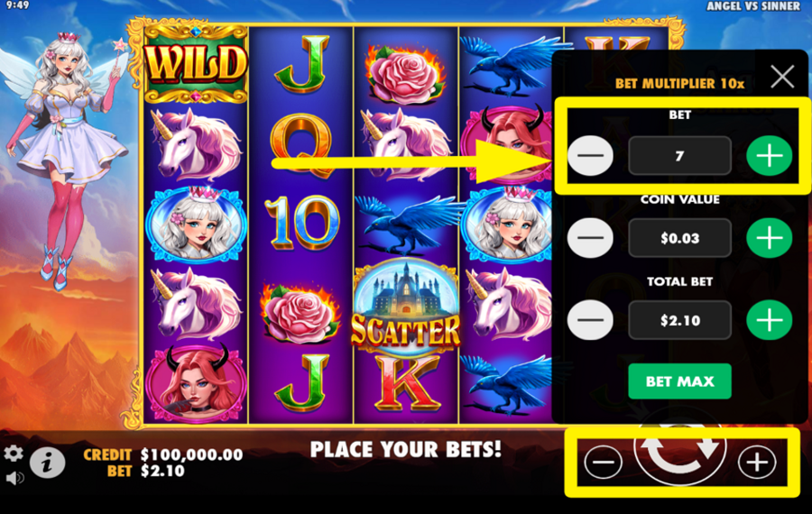Click the BET MAX button
Viewport: 812px width, 514px height.
[x=679, y=381]
